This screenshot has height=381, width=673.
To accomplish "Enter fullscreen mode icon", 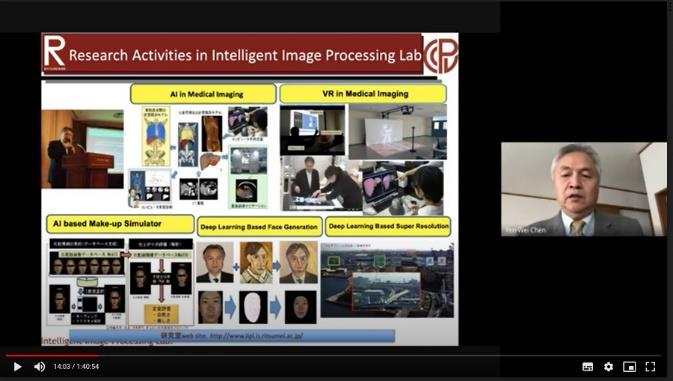I will pos(650,367).
